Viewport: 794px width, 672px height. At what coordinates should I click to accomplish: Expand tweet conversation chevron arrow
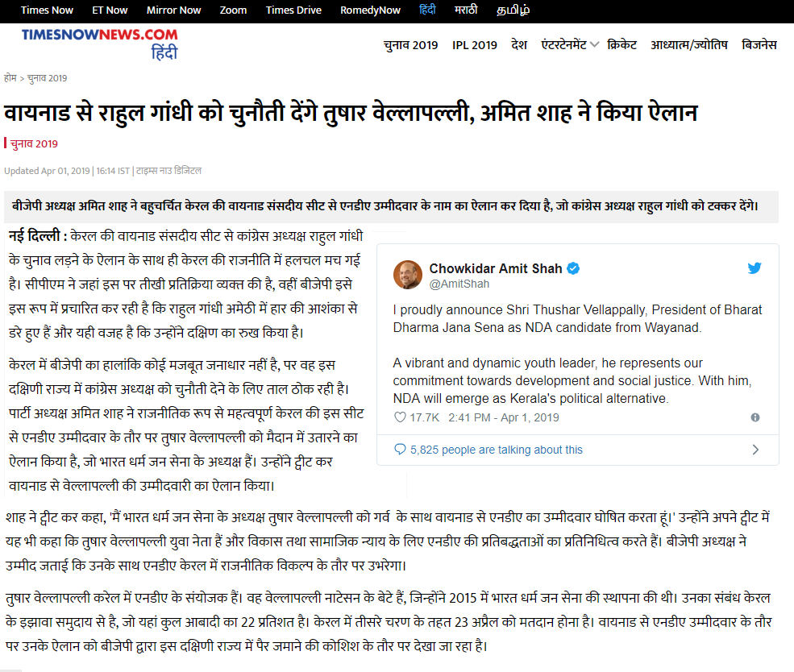coord(755,450)
